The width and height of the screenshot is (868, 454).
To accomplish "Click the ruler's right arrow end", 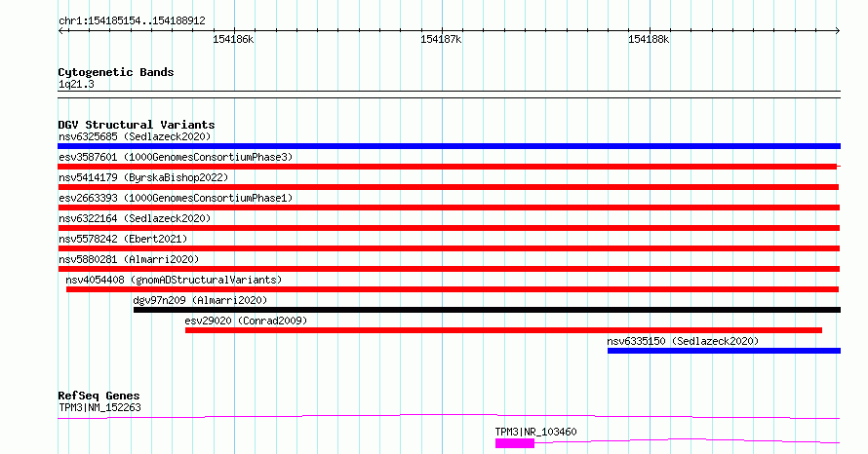I will click(838, 31).
